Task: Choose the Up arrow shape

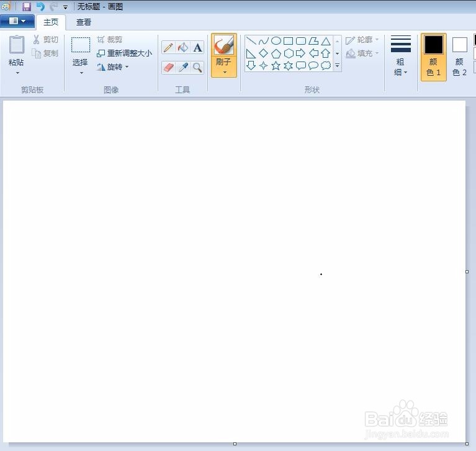Action: pos(326,53)
